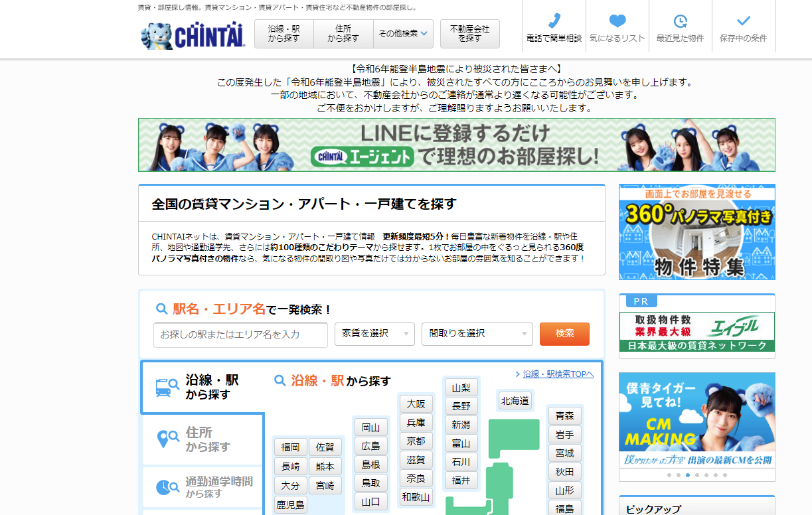
Task: Choose 岩手 prefecture
Action: click(565, 435)
